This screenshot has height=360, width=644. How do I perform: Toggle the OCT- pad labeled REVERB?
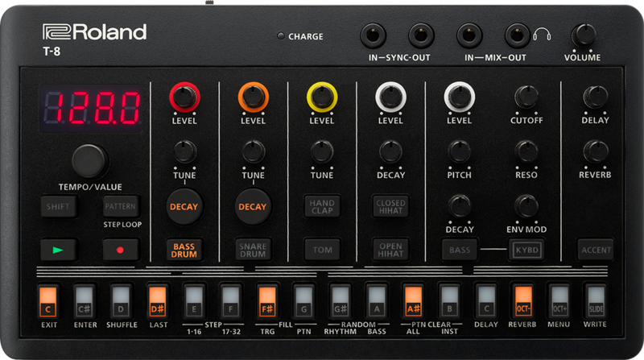pos(523,299)
